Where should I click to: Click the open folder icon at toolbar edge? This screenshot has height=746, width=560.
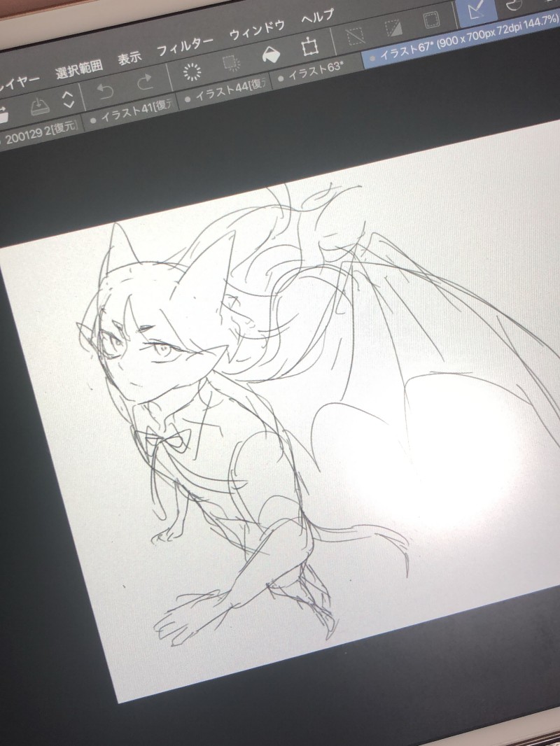click(x=3, y=115)
